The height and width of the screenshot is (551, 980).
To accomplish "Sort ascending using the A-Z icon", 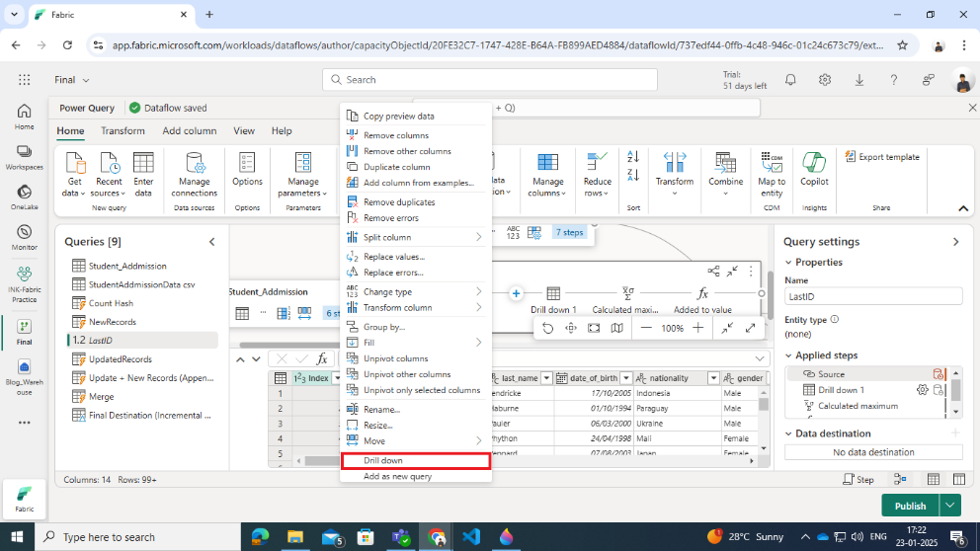I will (633, 157).
